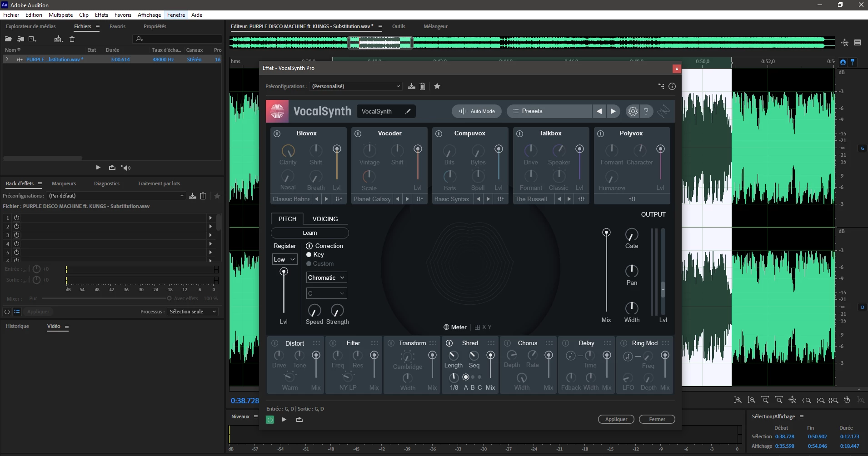Switch to the VOICING tab
This screenshot has height=456, width=868.
(x=325, y=219)
